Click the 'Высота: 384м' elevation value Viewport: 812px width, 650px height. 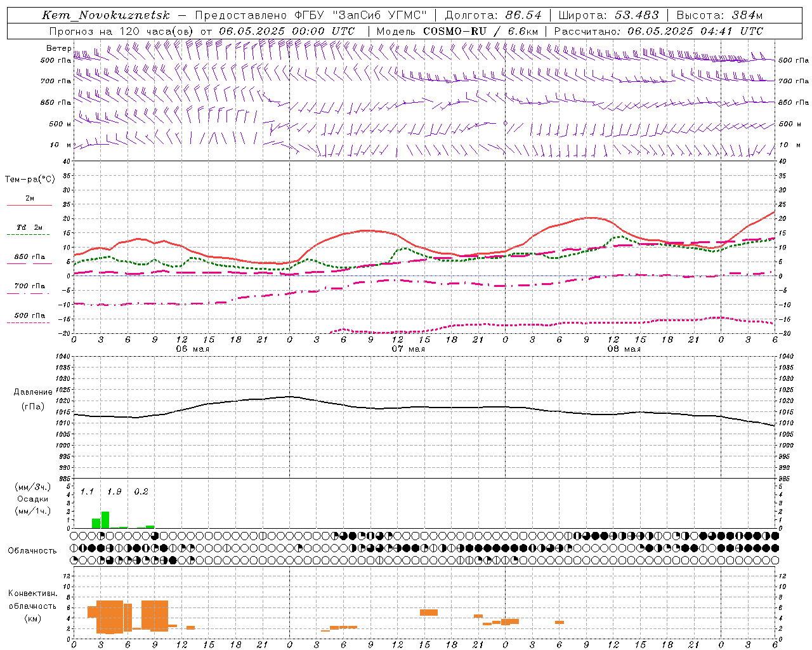coord(719,15)
